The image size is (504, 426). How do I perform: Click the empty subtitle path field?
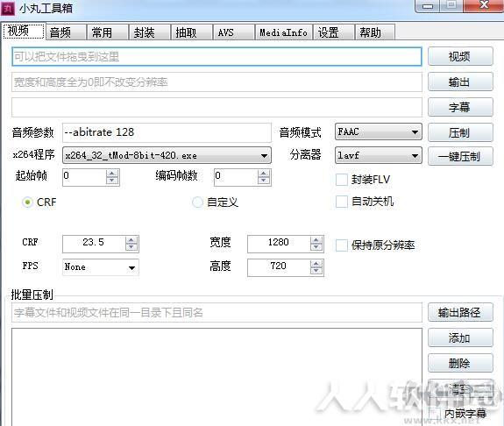[x=217, y=107]
